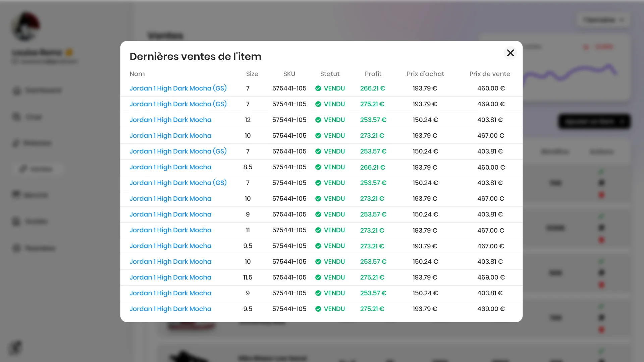Click the green check icon in the size 8.5 row

318,167
